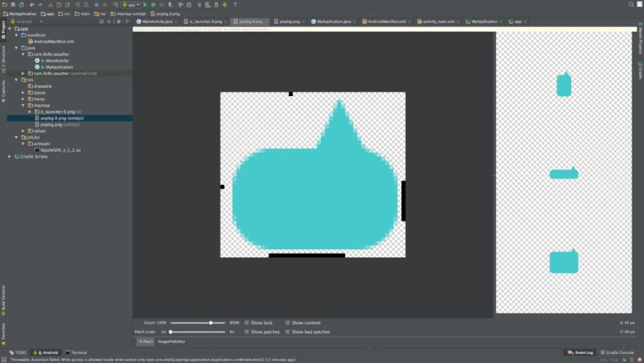Switch to the popbg.png editor tab

(289, 21)
